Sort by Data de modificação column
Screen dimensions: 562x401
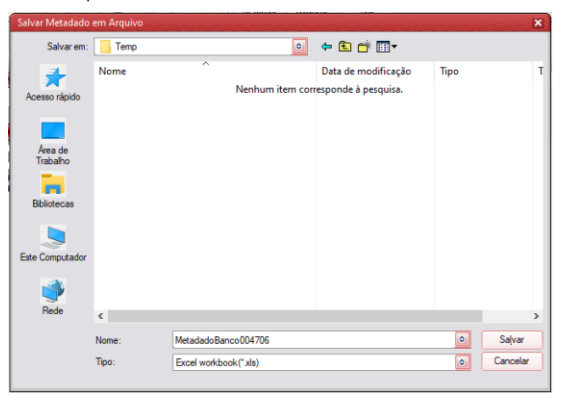point(375,71)
